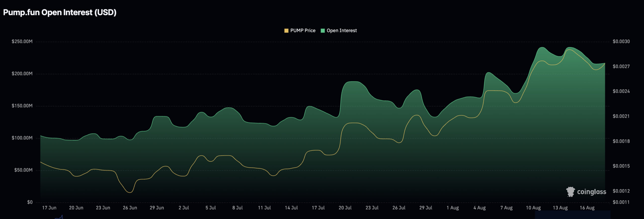Click the 17 Jul date label
644x219 pixels.
coord(318,208)
